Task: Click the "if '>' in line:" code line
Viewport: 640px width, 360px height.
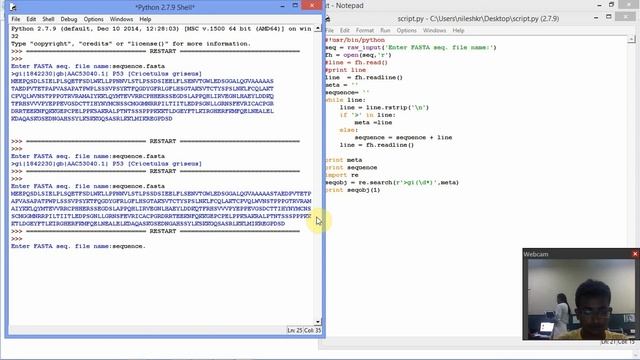Action: click(368, 115)
